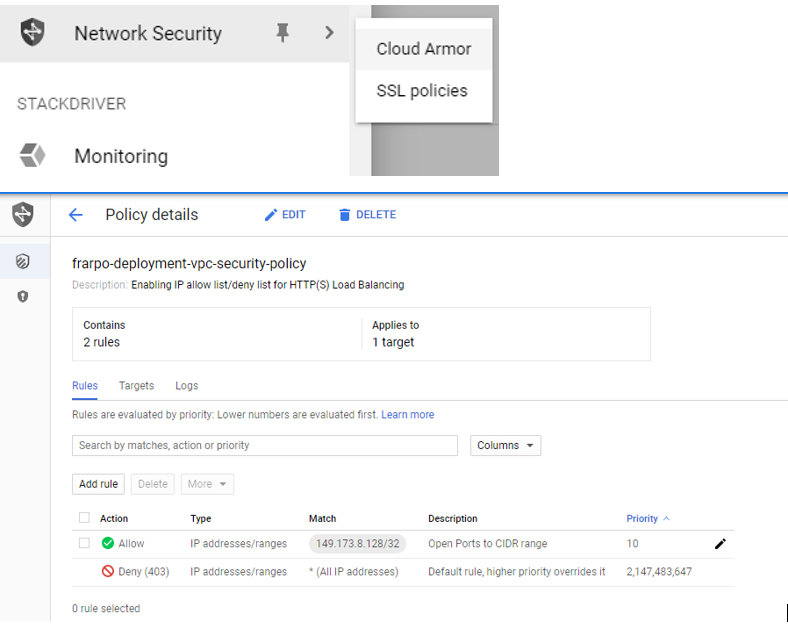
Task: Switch to the Targets tab
Action: point(136,386)
